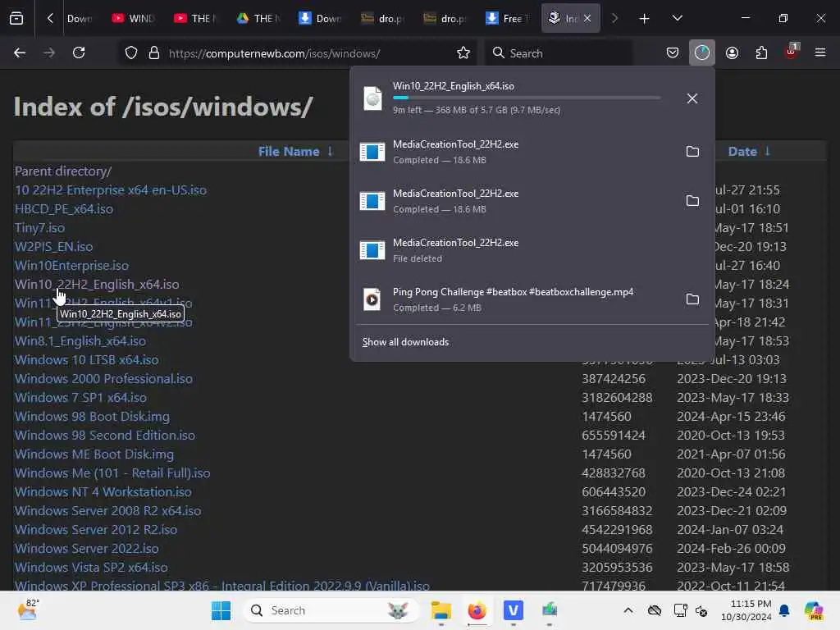Select the deleted MediaCreationTool_22H2.exe download entry
The height and width of the screenshot is (630, 840).
tap(532, 250)
